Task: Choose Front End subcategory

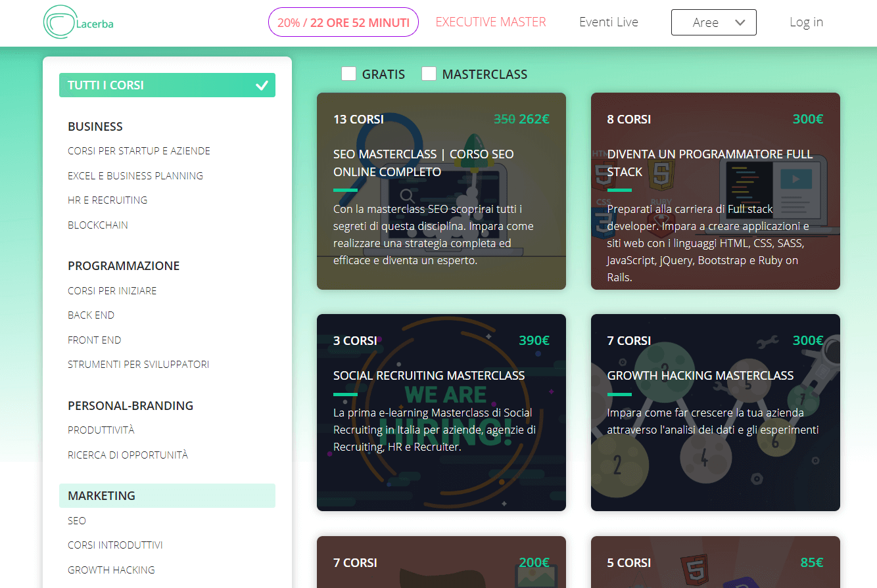Action: click(95, 340)
